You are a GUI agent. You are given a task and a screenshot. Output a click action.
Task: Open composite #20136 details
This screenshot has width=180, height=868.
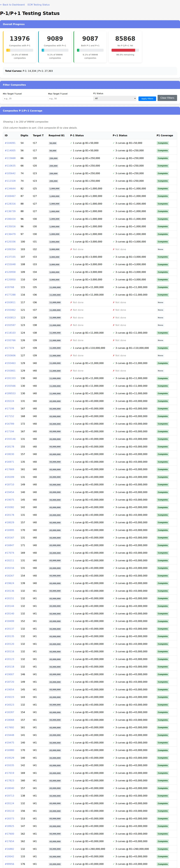pos(9,591)
